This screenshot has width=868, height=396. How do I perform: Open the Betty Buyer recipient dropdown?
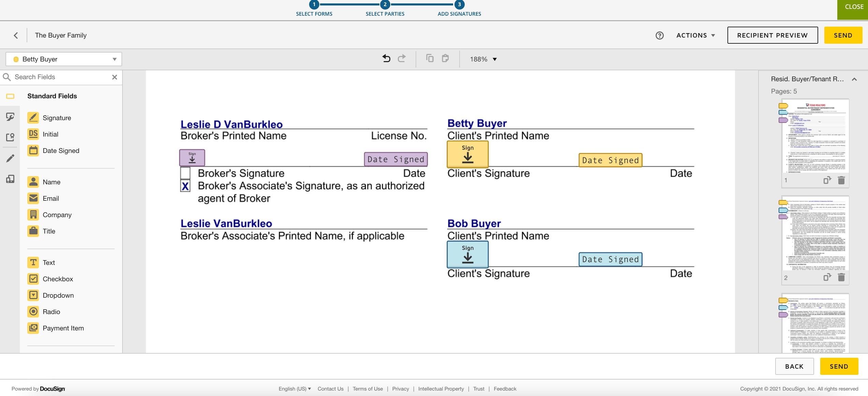64,59
